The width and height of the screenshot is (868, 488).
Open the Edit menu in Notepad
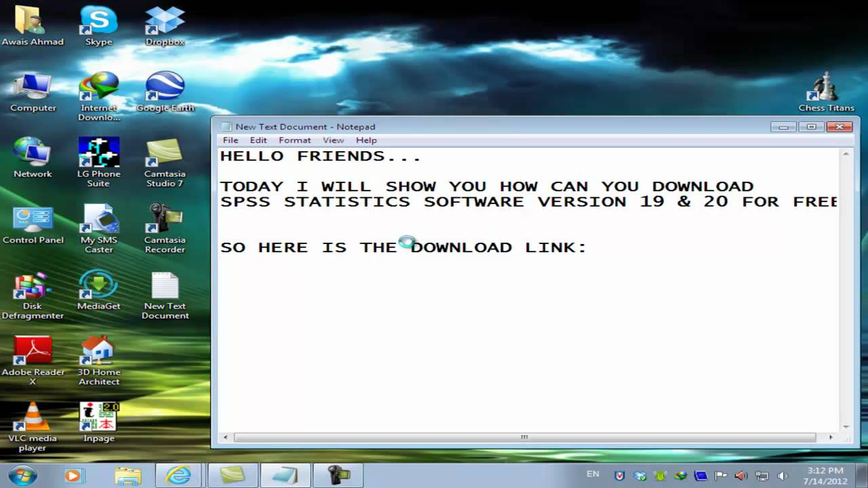click(x=258, y=140)
